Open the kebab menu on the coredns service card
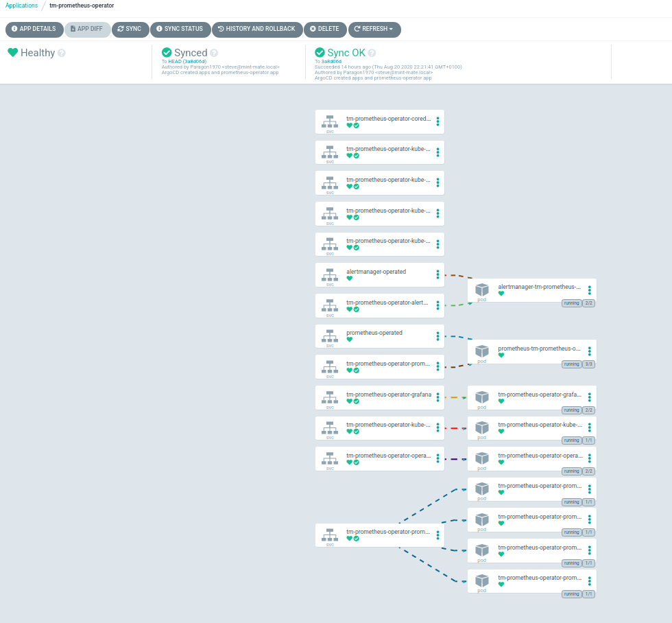This screenshot has width=672, height=623. pyautogui.click(x=437, y=121)
